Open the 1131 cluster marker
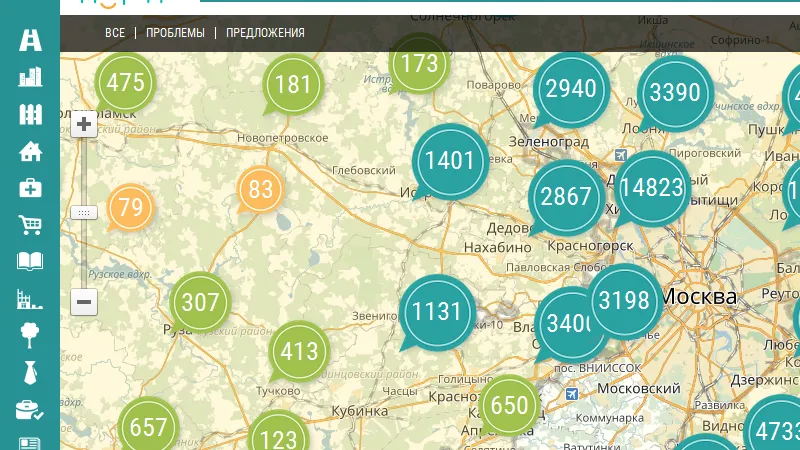The height and width of the screenshot is (450, 800). click(437, 312)
